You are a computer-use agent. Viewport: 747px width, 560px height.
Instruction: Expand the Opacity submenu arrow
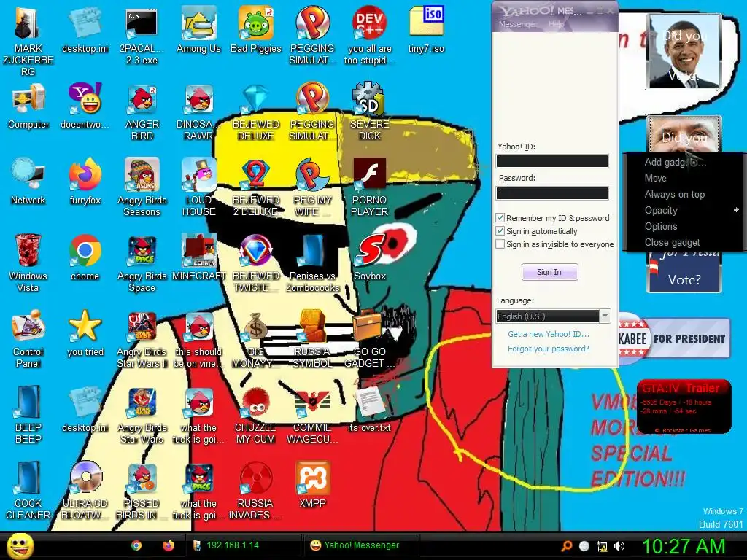pos(736,210)
